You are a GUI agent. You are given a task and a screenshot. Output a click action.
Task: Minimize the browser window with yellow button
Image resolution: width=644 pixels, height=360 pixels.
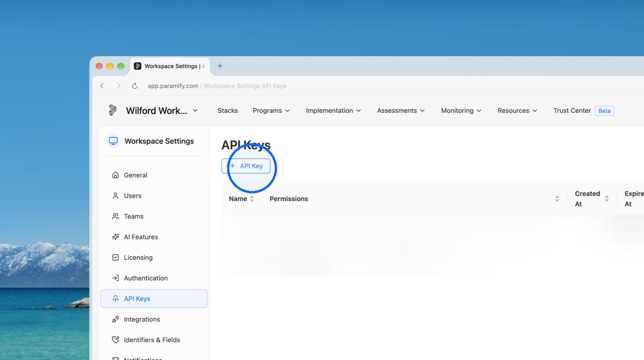click(x=110, y=66)
